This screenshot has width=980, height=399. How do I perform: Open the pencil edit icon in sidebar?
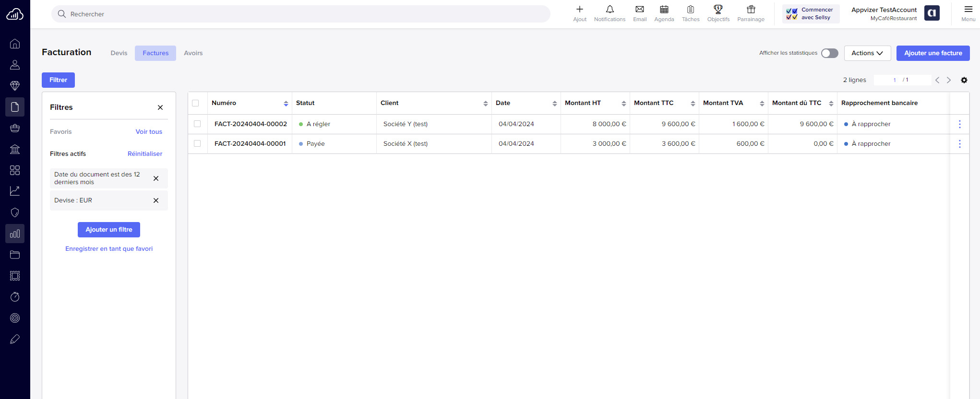point(15,339)
